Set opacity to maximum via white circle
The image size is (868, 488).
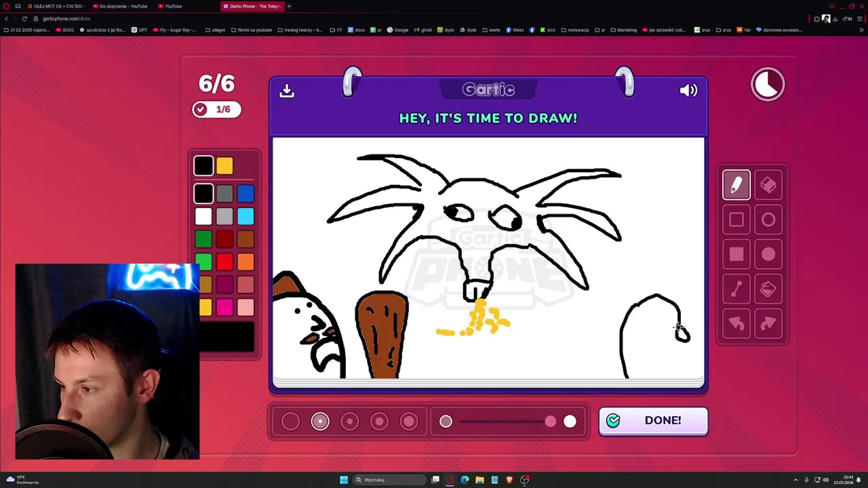point(570,422)
